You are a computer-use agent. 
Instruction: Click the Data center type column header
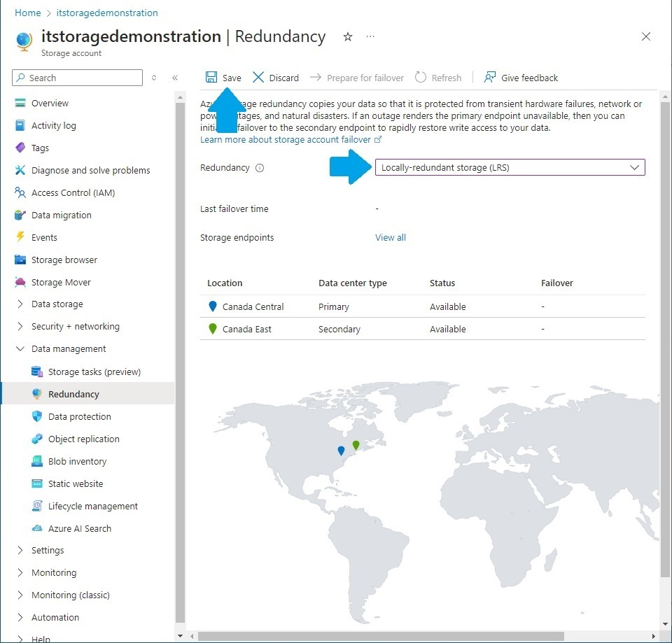tap(353, 283)
